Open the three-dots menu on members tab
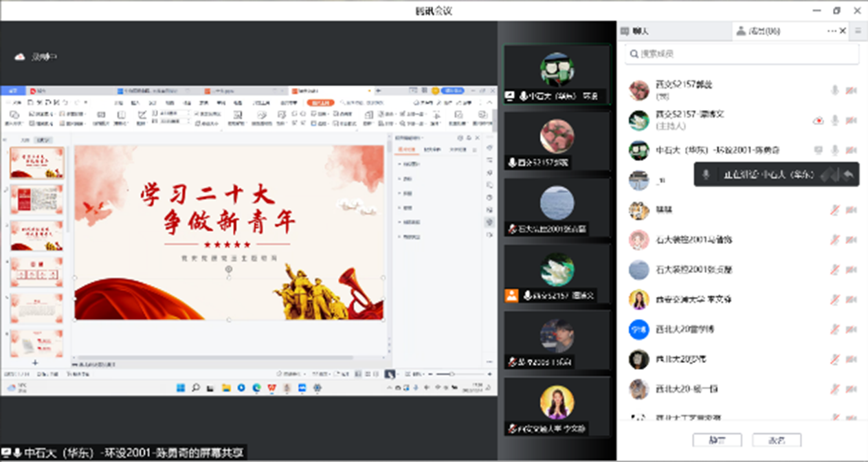868x462 pixels. pos(832,31)
